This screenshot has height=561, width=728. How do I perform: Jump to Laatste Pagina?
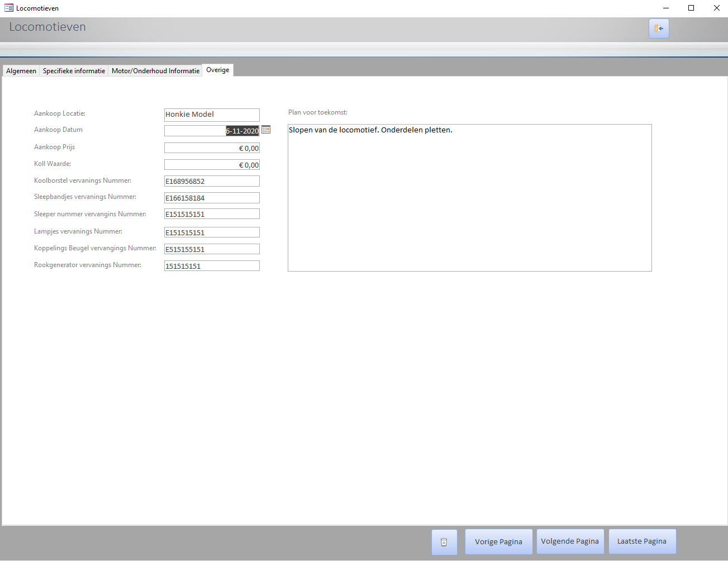pos(642,541)
